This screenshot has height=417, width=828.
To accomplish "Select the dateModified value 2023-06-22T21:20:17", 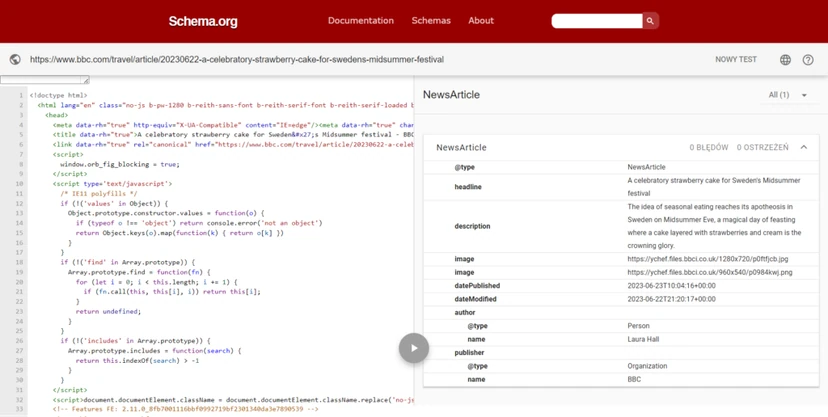I will [671, 299].
